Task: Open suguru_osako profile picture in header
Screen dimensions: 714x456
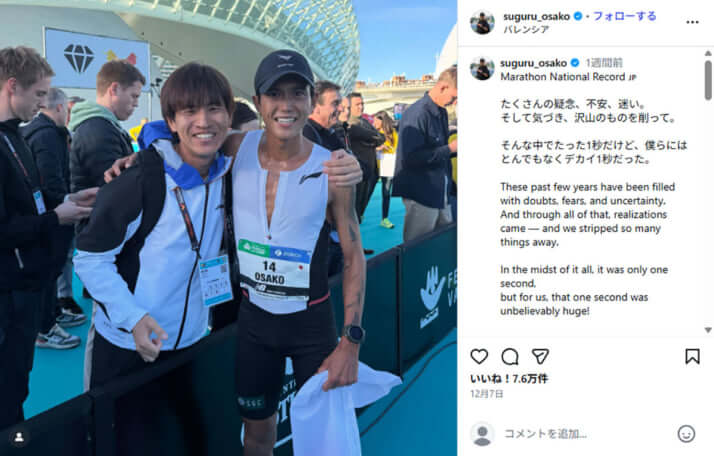Action: pos(482,23)
